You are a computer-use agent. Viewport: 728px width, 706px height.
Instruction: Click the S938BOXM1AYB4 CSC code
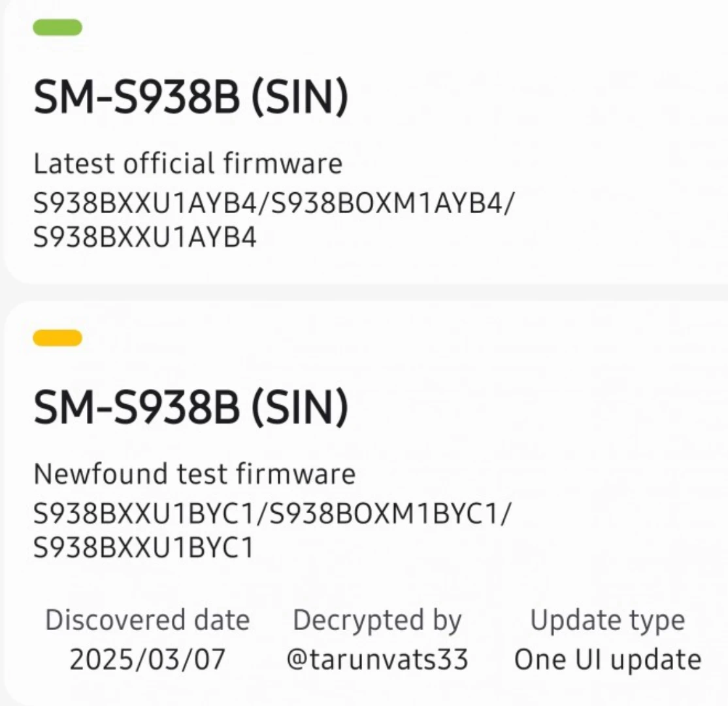coord(387,205)
